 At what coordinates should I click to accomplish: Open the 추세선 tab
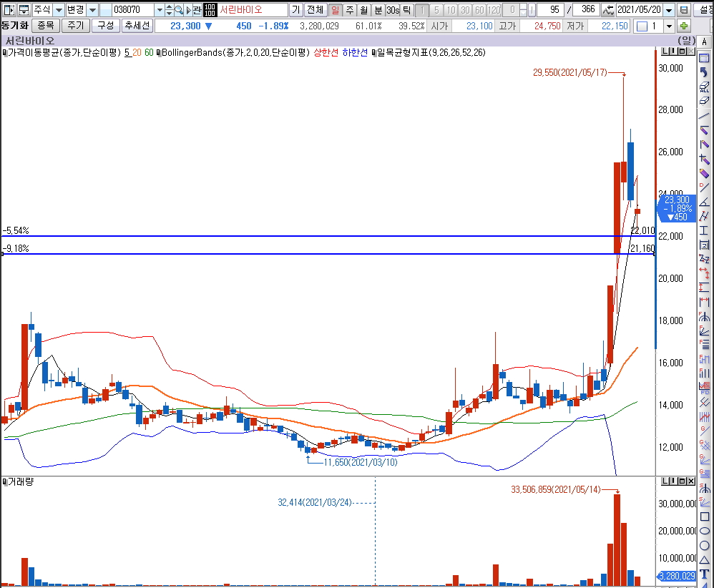[137, 26]
